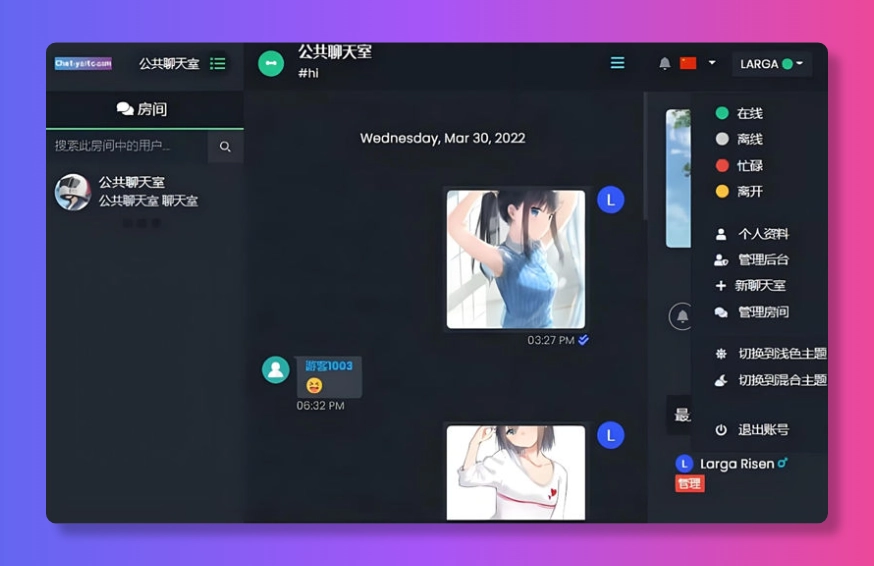Click the Chinese flag language icon
This screenshot has height=566, width=874.
688,63
